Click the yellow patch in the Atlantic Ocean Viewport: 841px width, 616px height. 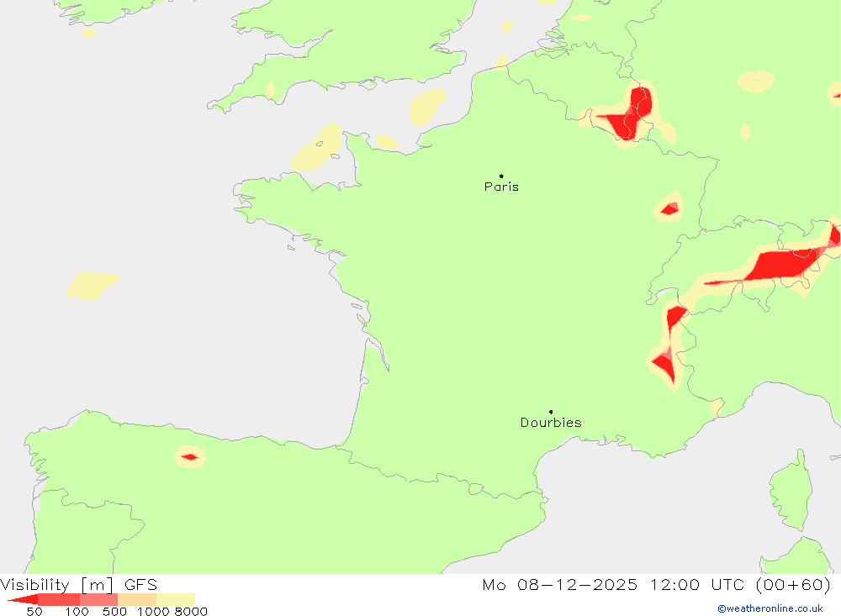click(x=93, y=286)
